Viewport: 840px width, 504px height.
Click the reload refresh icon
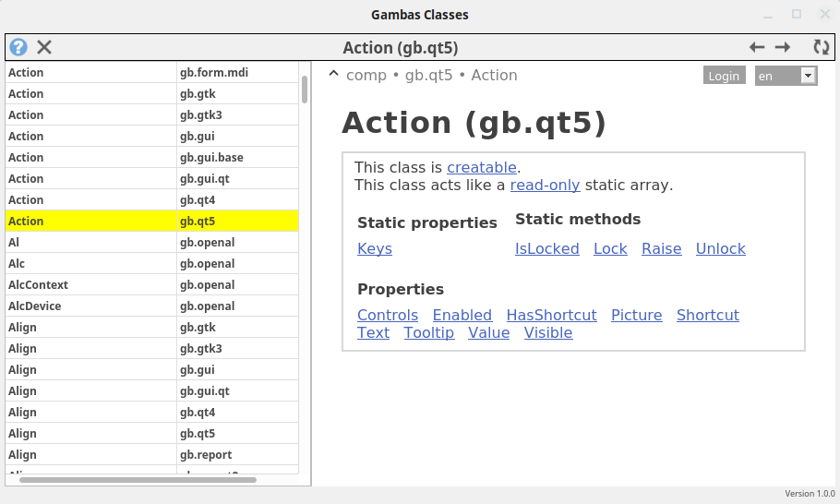click(822, 47)
